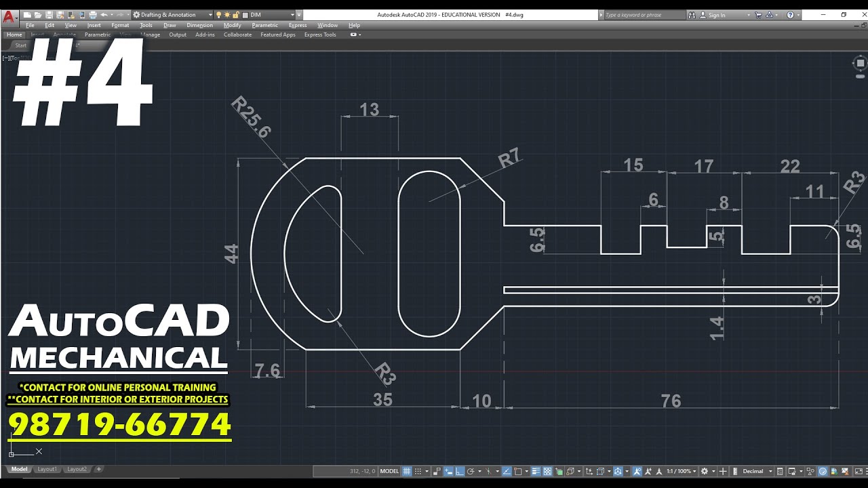868x488 pixels.
Task: Toggle Ortho mode in status bar
Action: click(460, 471)
